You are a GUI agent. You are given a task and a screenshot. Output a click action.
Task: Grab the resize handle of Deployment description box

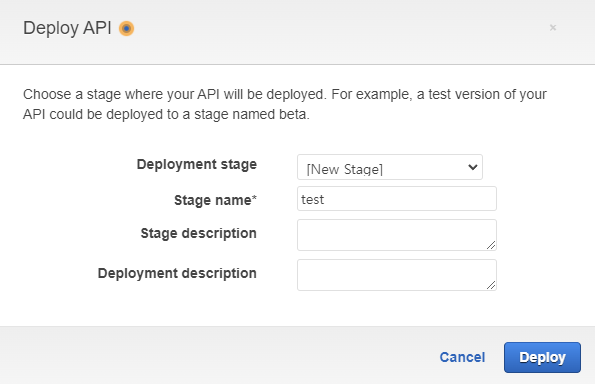pos(491,285)
